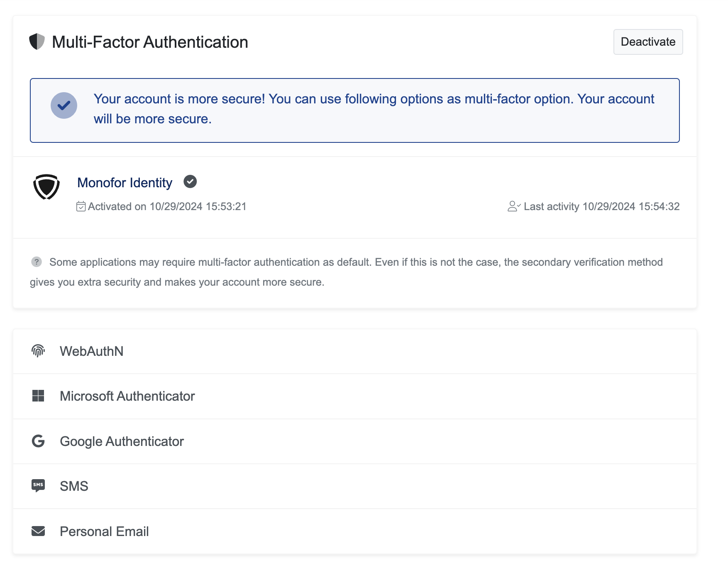Click the user icon beside Last activity
The width and height of the screenshot is (728, 568).
pyautogui.click(x=513, y=206)
